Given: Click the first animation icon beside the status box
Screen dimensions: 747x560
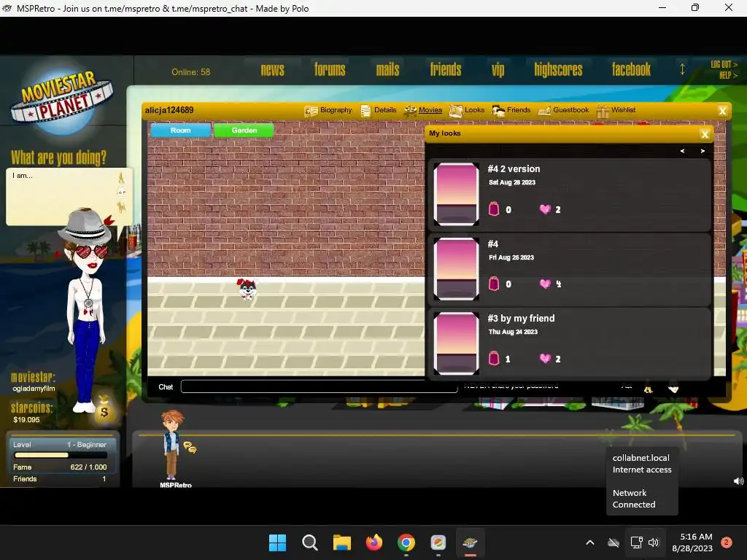Looking at the screenshot, I should pyautogui.click(x=121, y=178).
